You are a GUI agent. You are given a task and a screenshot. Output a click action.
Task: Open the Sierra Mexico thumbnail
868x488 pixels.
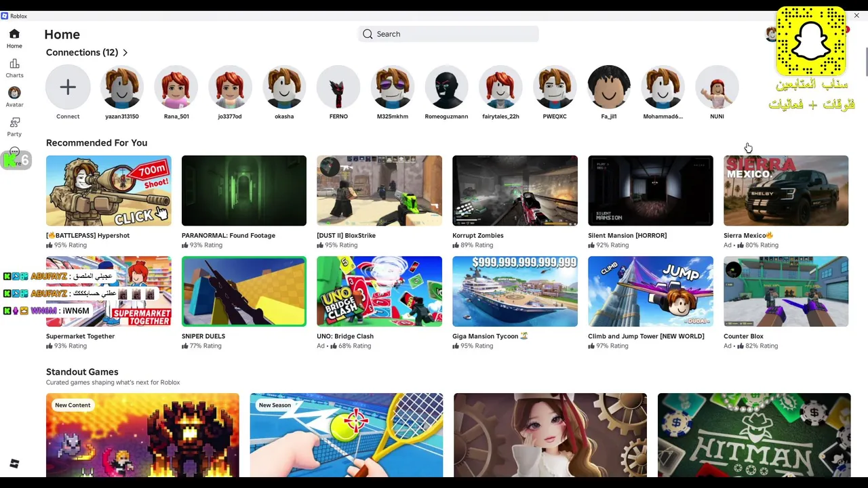786,190
